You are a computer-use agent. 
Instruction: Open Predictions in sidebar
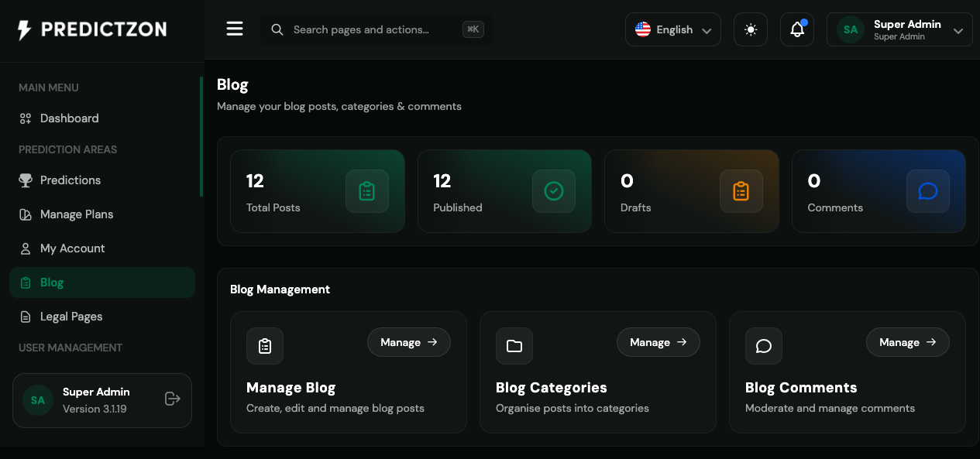[102, 180]
